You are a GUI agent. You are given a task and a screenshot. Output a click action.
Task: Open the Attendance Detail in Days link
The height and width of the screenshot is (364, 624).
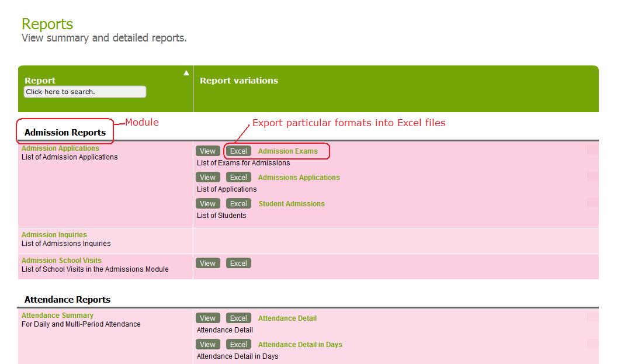tap(300, 345)
